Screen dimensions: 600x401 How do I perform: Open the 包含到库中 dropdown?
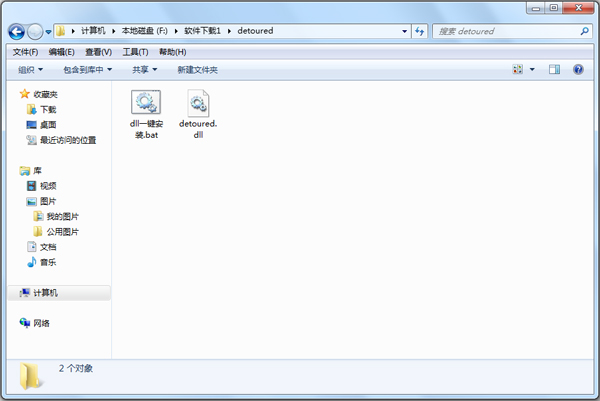tap(87, 70)
